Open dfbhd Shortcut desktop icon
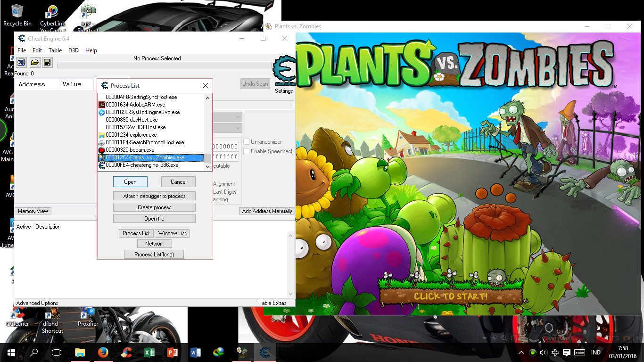644x362 pixels. coord(52,320)
